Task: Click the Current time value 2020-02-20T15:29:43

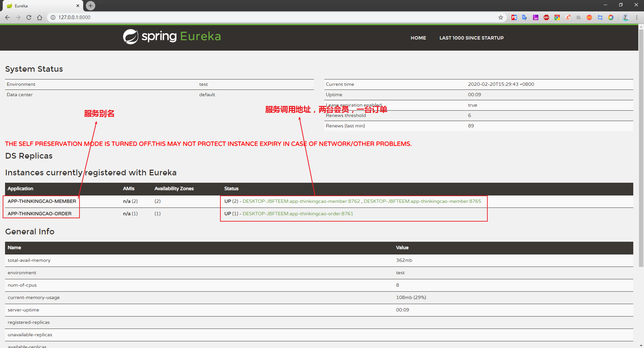Action: pos(501,84)
